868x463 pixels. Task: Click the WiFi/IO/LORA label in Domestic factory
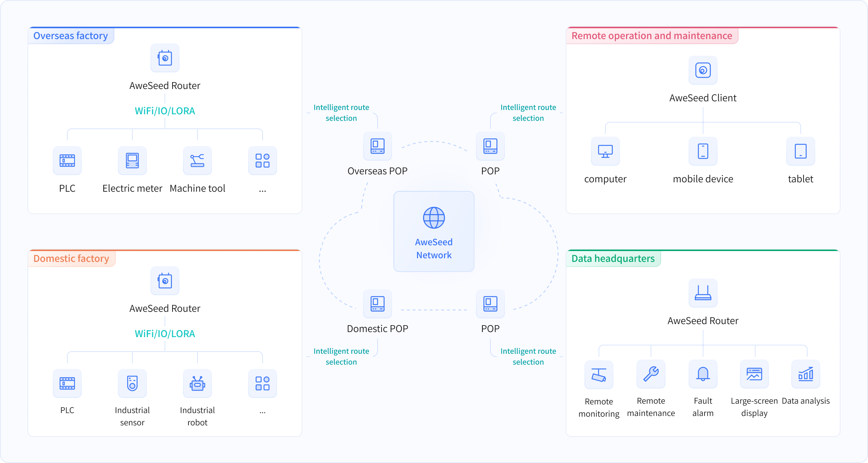click(x=165, y=334)
